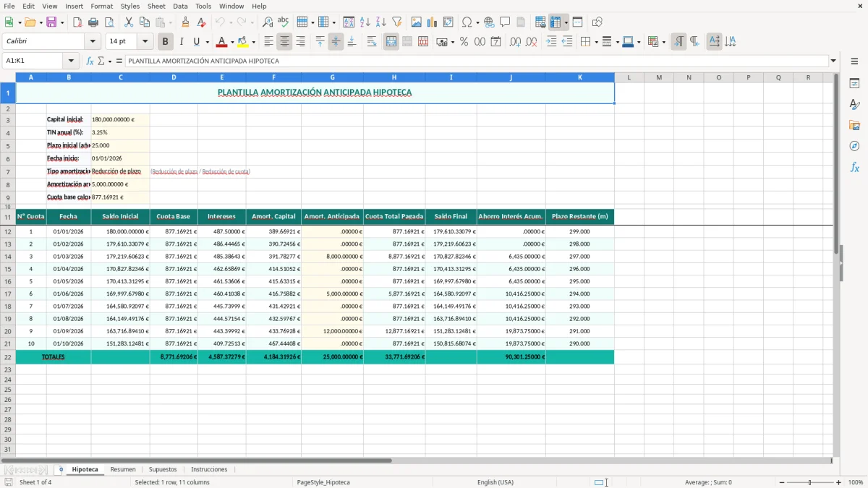Adjust the zoom slider
The width and height of the screenshot is (868, 488).
[x=810, y=482]
